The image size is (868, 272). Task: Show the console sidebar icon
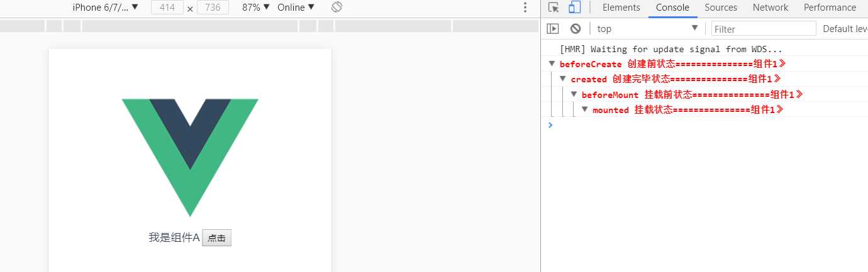(x=553, y=28)
